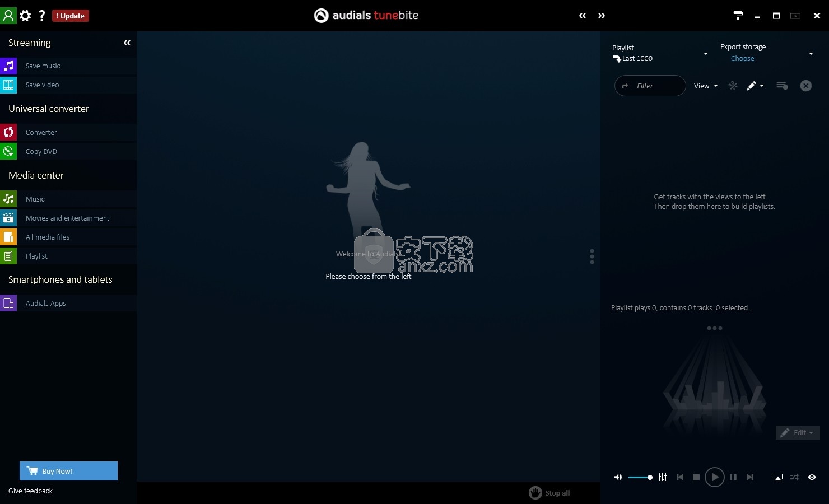Focus the playlist Filter field
The image size is (829, 504).
(x=650, y=86)
